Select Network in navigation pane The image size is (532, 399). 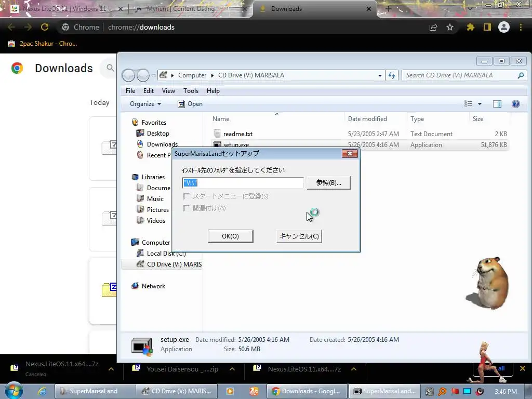pyautogui.click(x=153, y=286)
